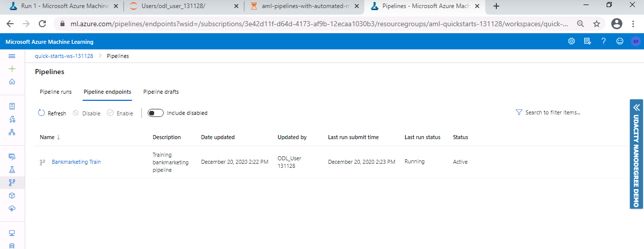Toggle the hamburger navigation menu
The height and width of the screenshot is (249, 644).
[x=12, y=56]
